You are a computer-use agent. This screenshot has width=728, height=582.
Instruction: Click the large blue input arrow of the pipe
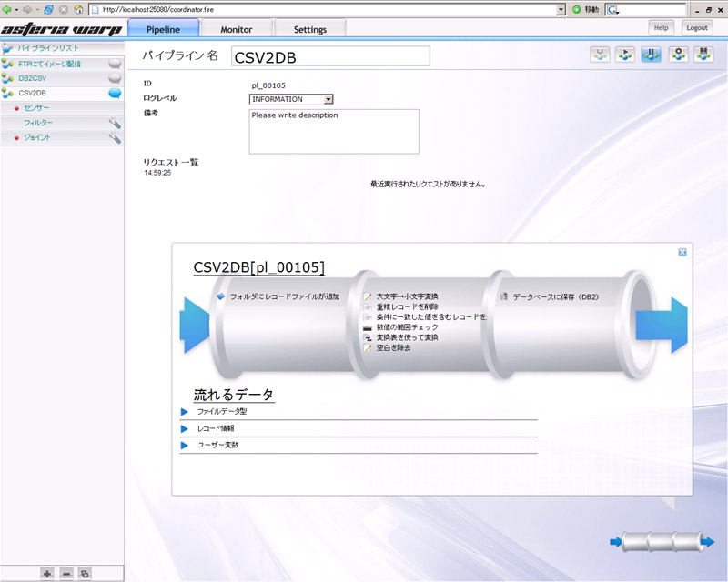[195, 325]
